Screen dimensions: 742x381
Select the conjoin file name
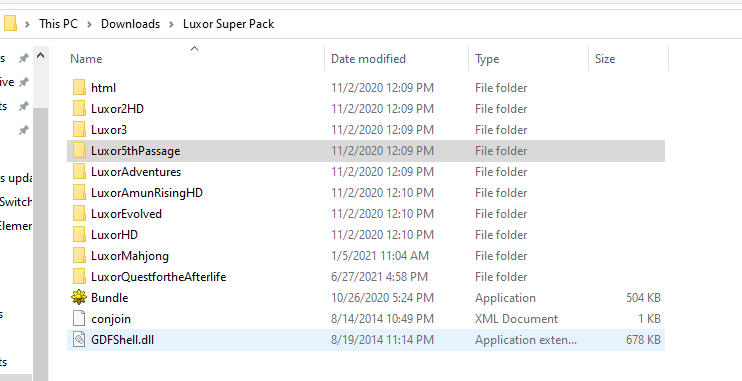tap(111, 319)
